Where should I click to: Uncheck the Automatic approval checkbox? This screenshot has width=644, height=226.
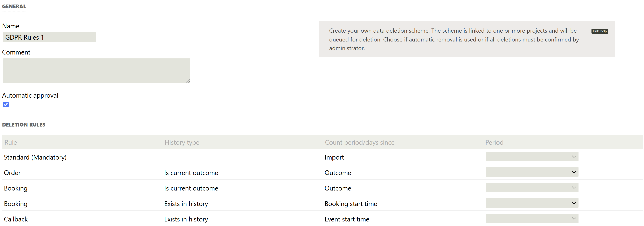pos(6,104)
